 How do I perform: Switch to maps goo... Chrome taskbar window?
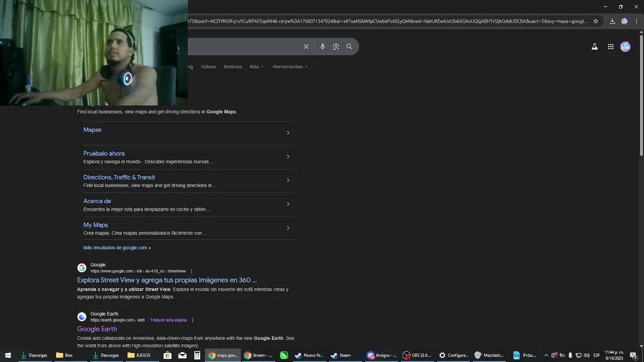pyautogui.click(x=223, y=355)
